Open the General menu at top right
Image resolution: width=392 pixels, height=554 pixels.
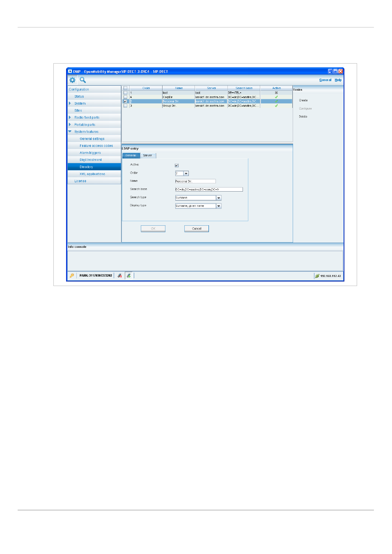(x=325, y=80)
